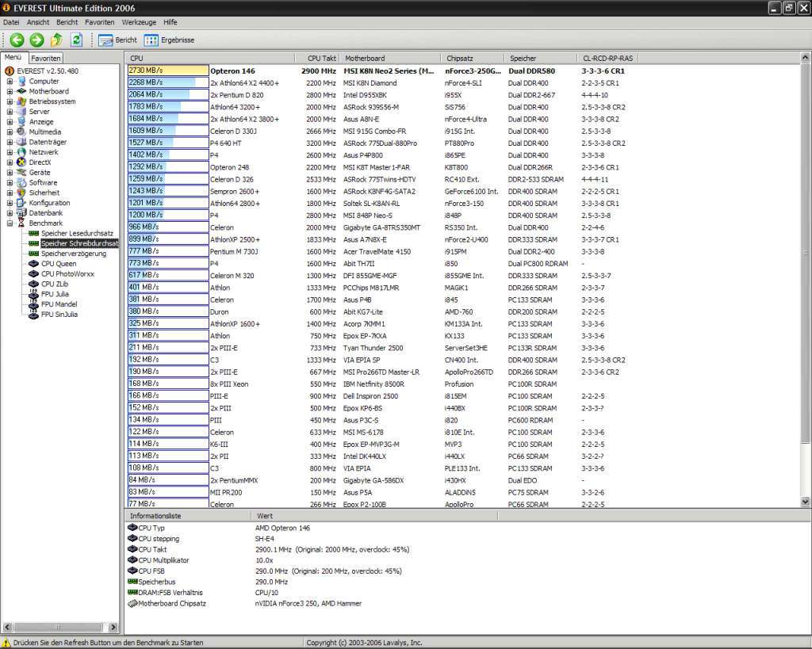Image resolution: width=812 pixels, height=649 pixels.
Task: Click the green Back arrow icon
Action: coord(17,40)
